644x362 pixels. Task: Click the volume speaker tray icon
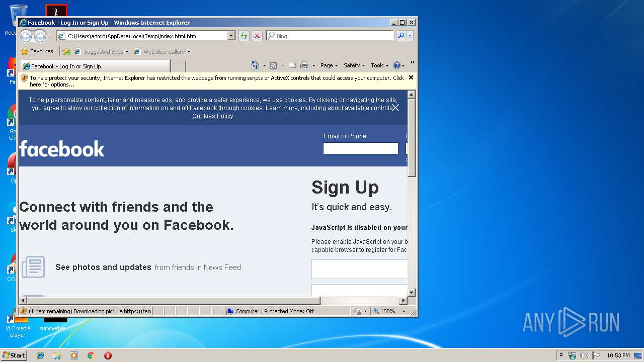(584, 355)
